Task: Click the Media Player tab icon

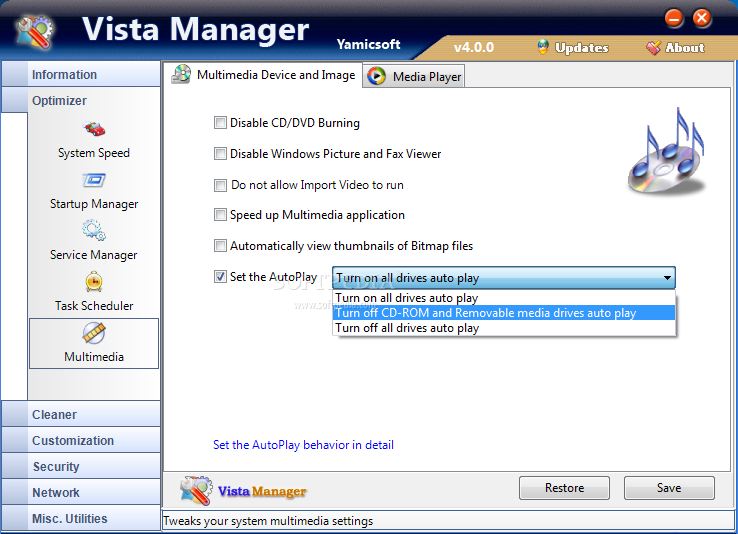Action: pos(376,76)
